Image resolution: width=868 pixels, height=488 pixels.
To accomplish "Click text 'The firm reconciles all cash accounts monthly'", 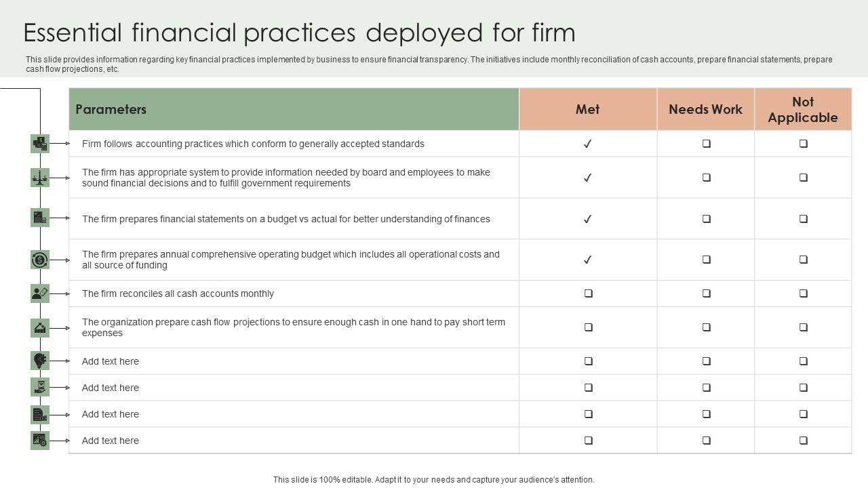I will point(178,293).
